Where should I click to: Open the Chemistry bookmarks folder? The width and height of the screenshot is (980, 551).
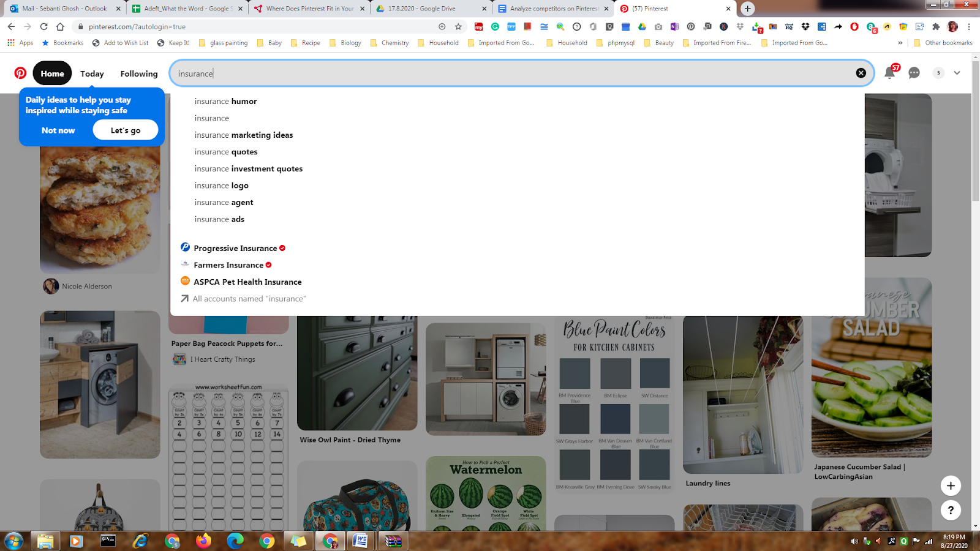pyautogui.click(x=389, y=43)
